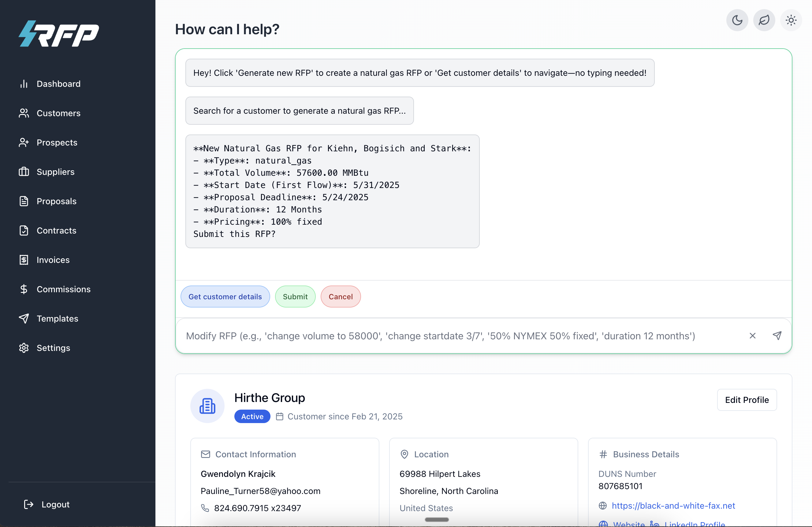This screenshot has height=527, width=812.
Task: Click the RFP lightning logo
Action: click(x=59, y=33)
